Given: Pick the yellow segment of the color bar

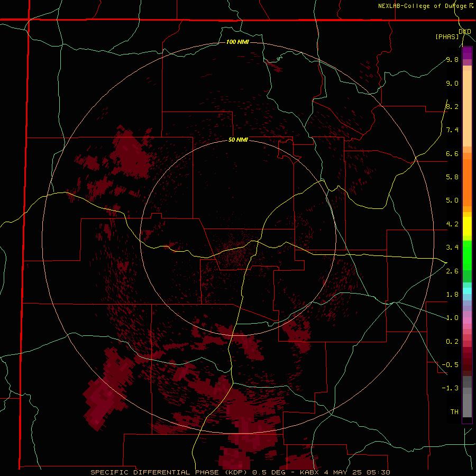Looking at the screenshot, I should click(x=467, y=226).
